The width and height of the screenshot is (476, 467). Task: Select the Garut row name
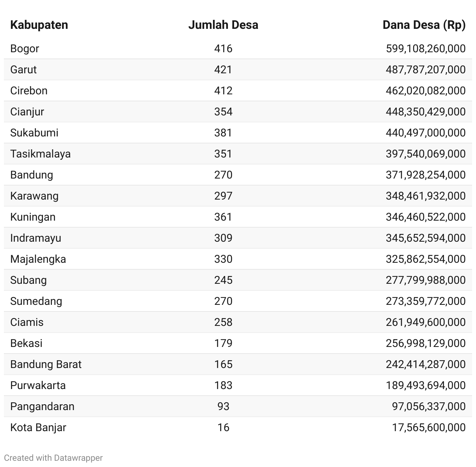23,70
